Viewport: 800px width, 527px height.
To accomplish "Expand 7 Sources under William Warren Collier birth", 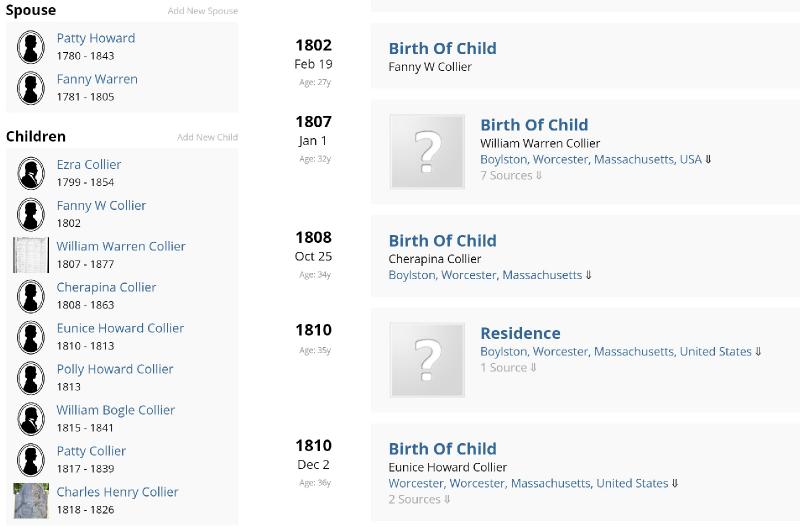I will (511, 176).
